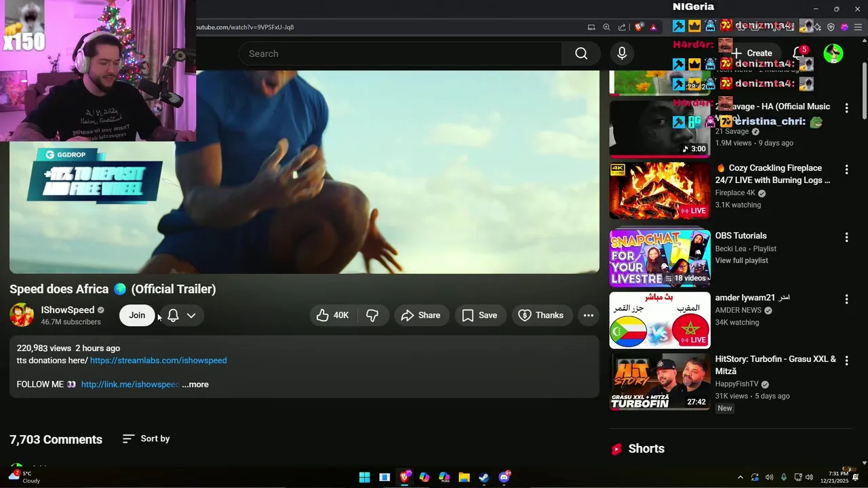This screenshot has height=488, width=868.
Task: Open OBS Tutorials playlist thumbnail
Action: point(660,258)
